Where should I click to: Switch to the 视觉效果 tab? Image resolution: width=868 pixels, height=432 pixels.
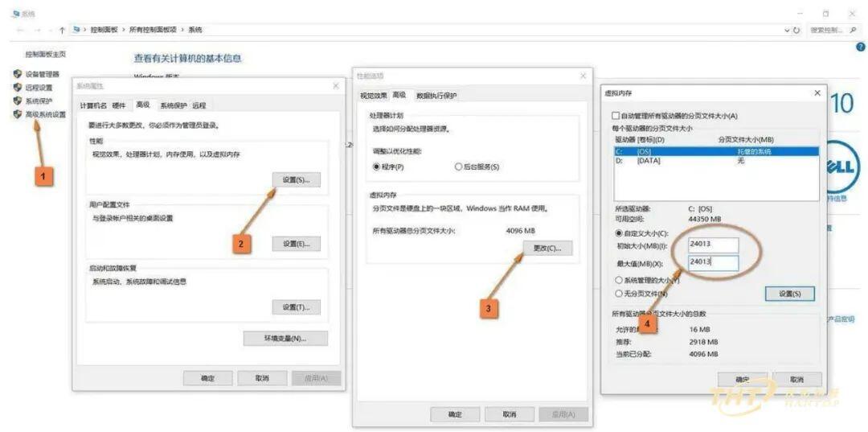tap(374, 96)
